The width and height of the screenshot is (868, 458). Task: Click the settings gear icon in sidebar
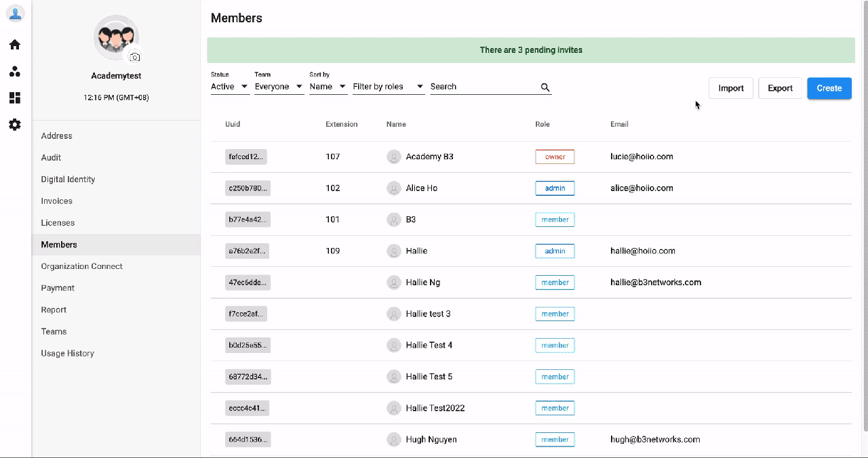15,125
